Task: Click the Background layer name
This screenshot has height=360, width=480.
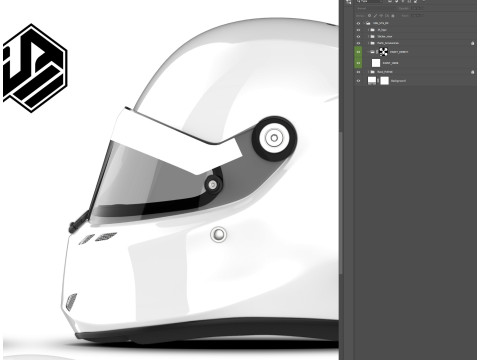Action: [x=398, y=81]
